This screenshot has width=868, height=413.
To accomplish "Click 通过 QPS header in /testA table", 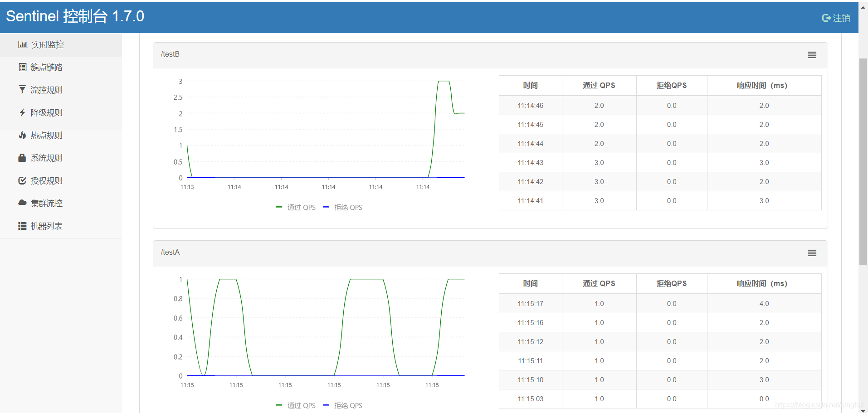I will pyautogui.click(x=599, y=283).
